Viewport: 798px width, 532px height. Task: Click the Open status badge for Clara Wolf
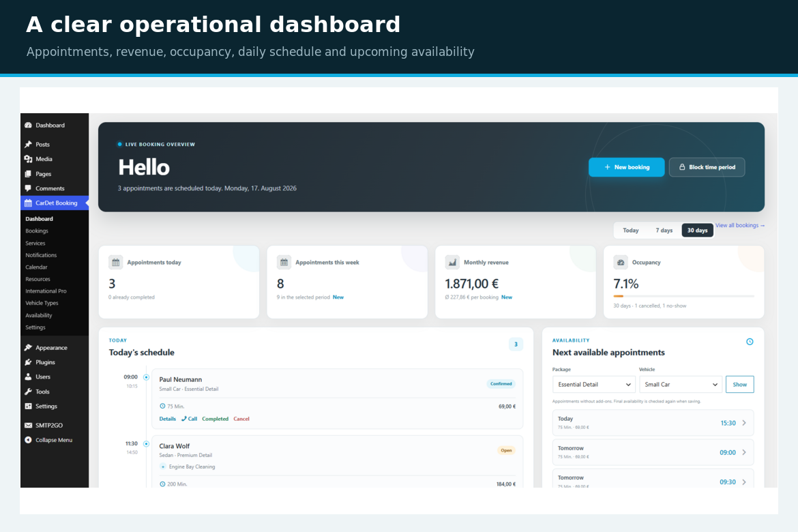[506, 451]
